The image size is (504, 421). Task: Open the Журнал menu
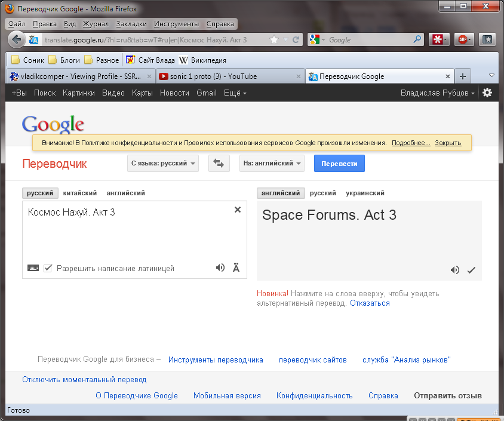96,24
